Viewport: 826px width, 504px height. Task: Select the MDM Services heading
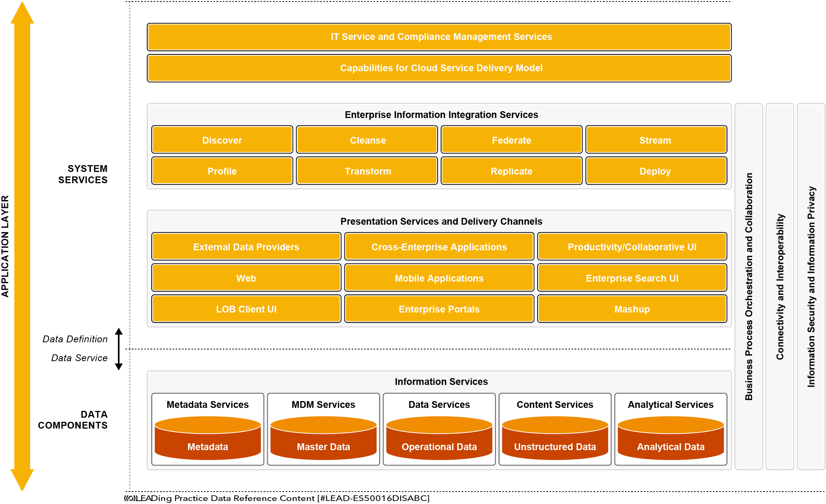coord(323,404)
